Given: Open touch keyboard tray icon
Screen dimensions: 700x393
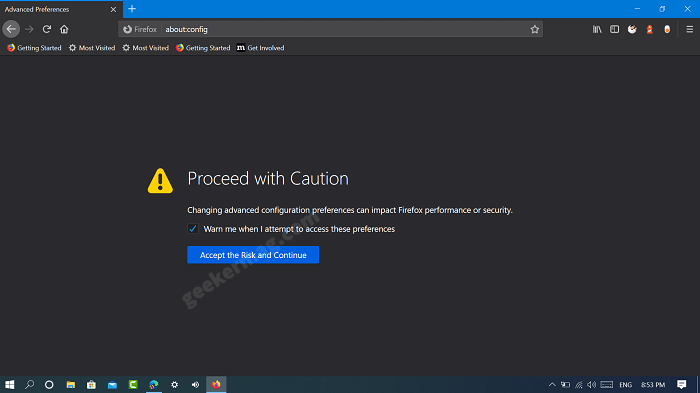Looking at the screenshot, I should (x=607, y=385).
